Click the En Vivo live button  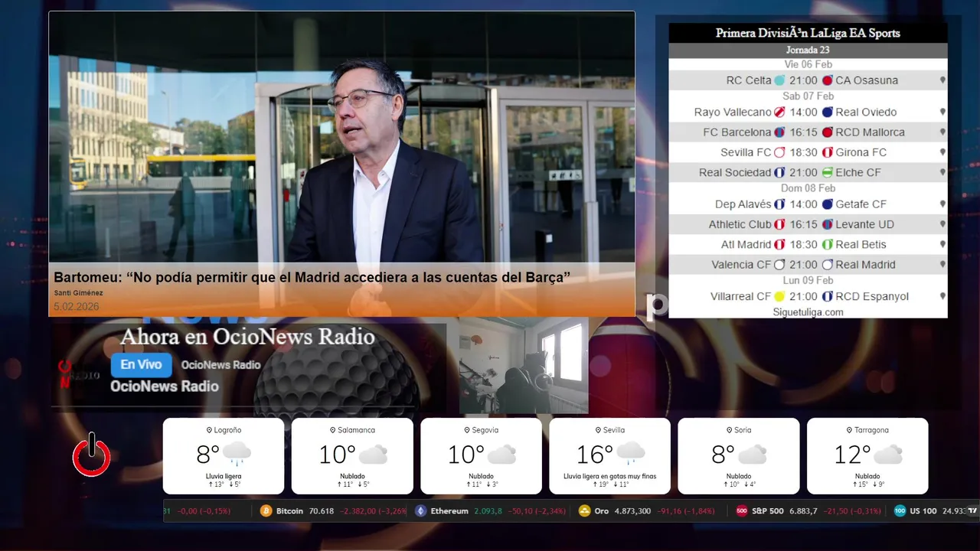[x=141, y=365]
